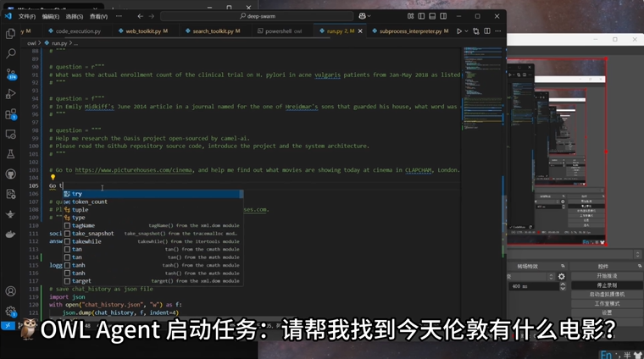Select the try suggestion

pos(153,194)
